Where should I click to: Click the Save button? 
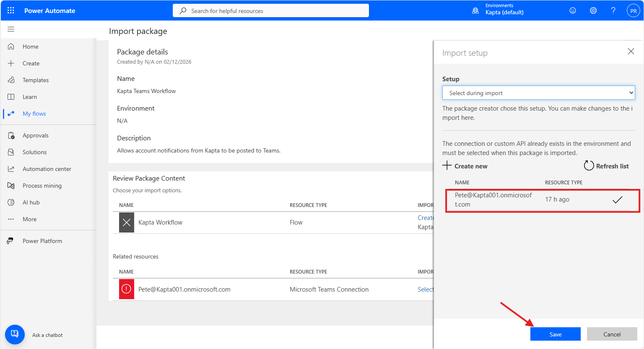(x=555, y=334)
